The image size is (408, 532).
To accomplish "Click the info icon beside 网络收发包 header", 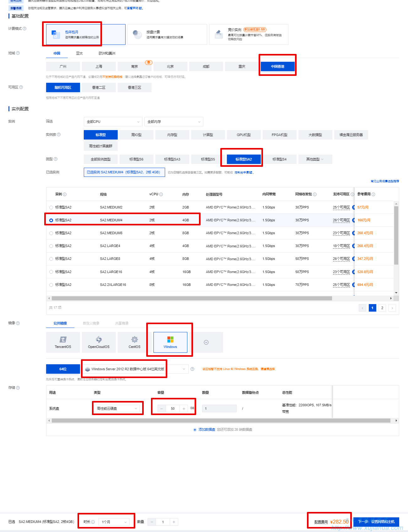I will click(315, 194).
